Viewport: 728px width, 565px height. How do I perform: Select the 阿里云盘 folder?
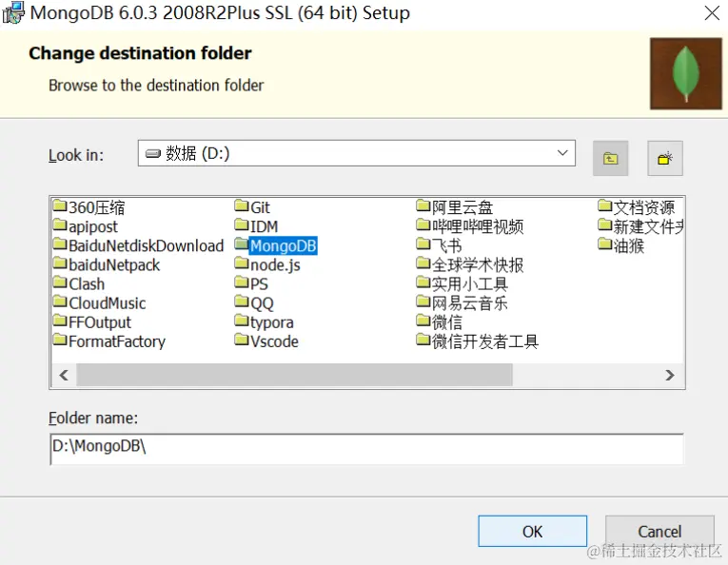pyautogui.click(x=455, y=207)
